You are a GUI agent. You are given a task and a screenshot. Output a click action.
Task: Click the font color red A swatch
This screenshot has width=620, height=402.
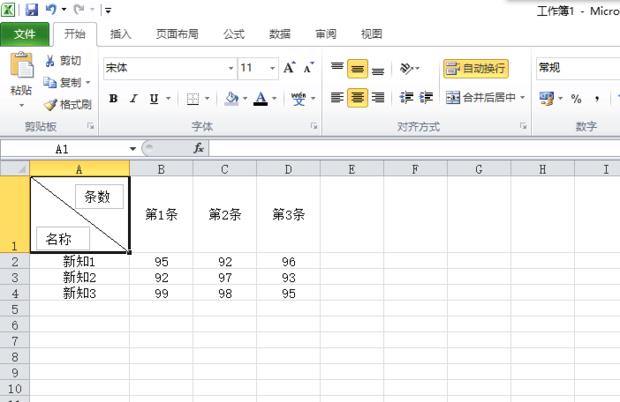260,98
